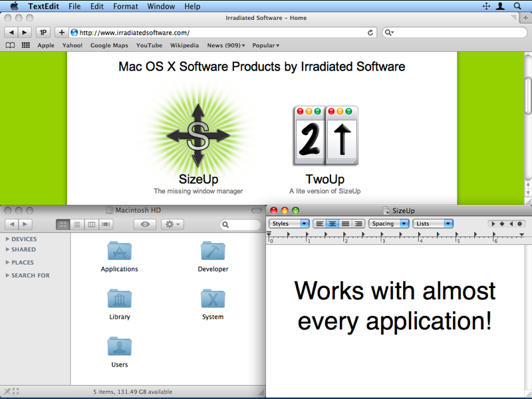Align text left in TextEdit
This screenshot has height=399, width=532.
pos(320,223)
